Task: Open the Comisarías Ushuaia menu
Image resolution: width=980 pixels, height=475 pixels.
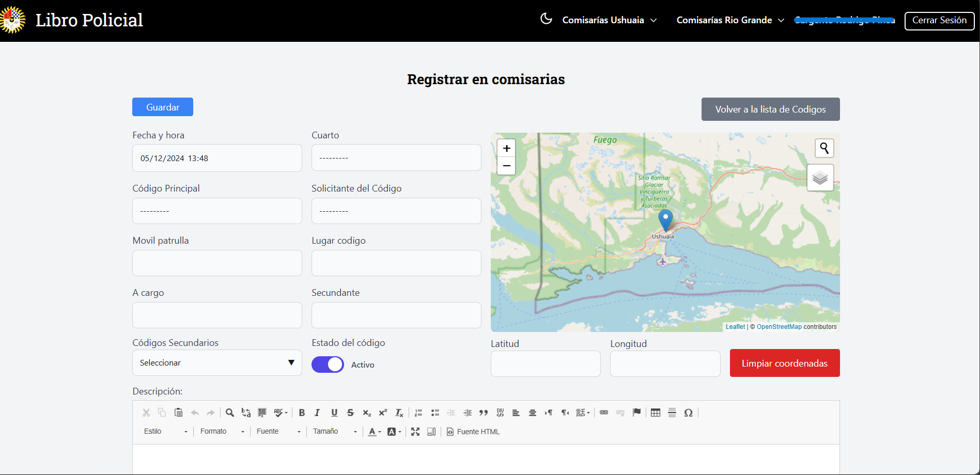Action: 609,20
